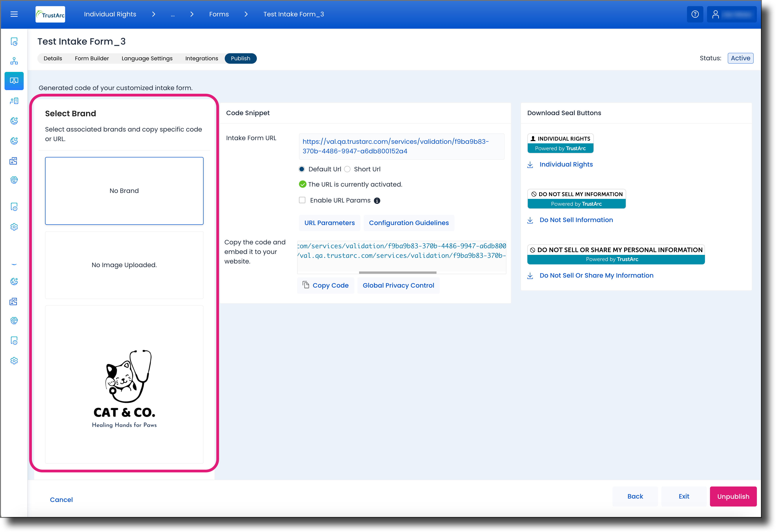776x532 pixels.
Task: Click the info icon next to Enable URL Params
Action: point(377,201)
